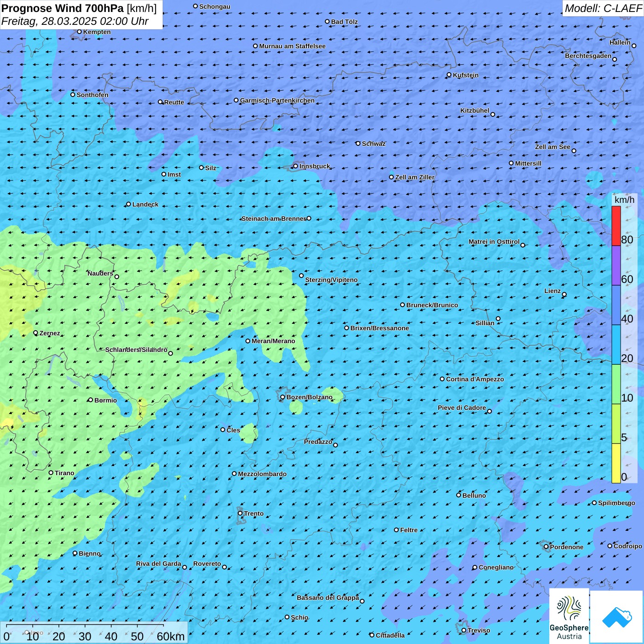This screenshot has height=644, width=644.
Task: Click the Meran/Merano city label
Action: pos(273,341)
